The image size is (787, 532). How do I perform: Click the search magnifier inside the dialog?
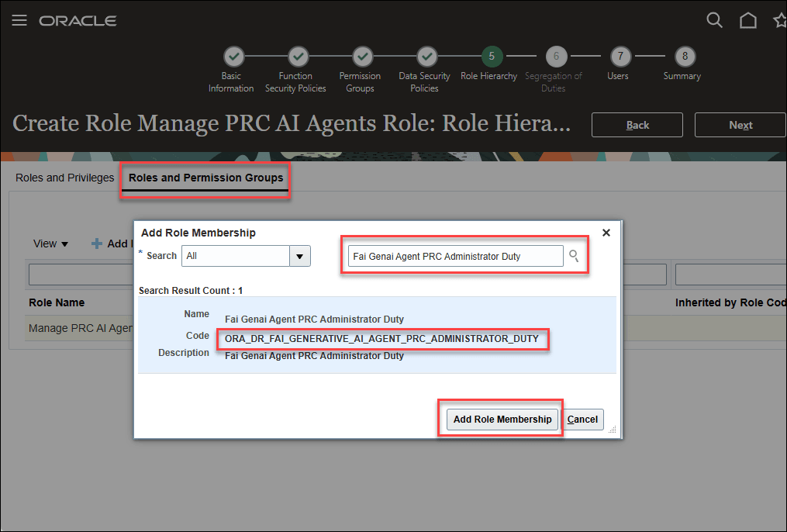point(575,255)
